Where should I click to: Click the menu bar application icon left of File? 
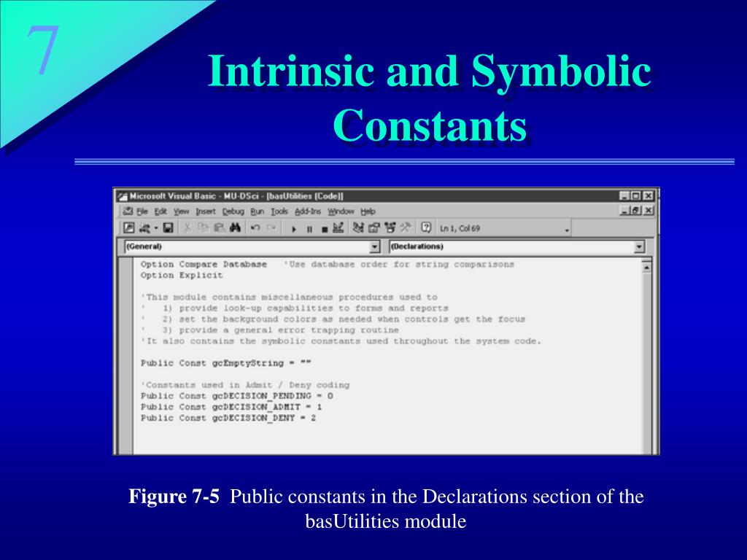(x=127, y=211)
